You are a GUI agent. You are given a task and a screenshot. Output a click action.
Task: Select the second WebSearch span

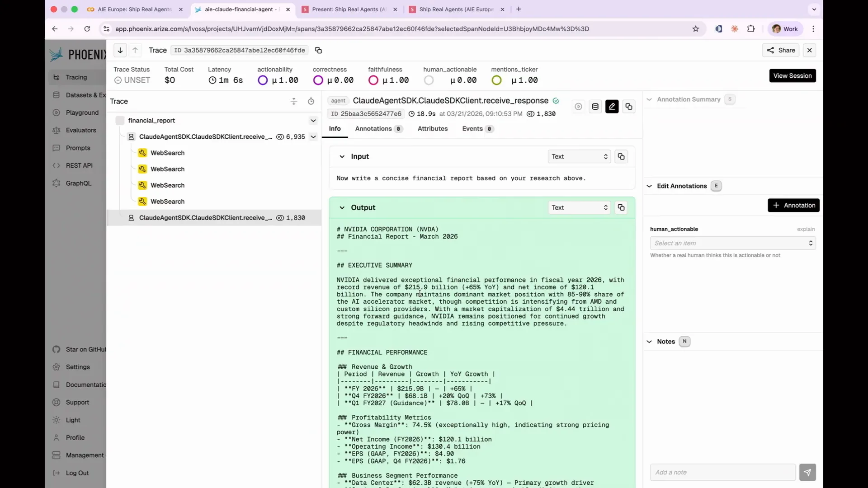point(167,169)
